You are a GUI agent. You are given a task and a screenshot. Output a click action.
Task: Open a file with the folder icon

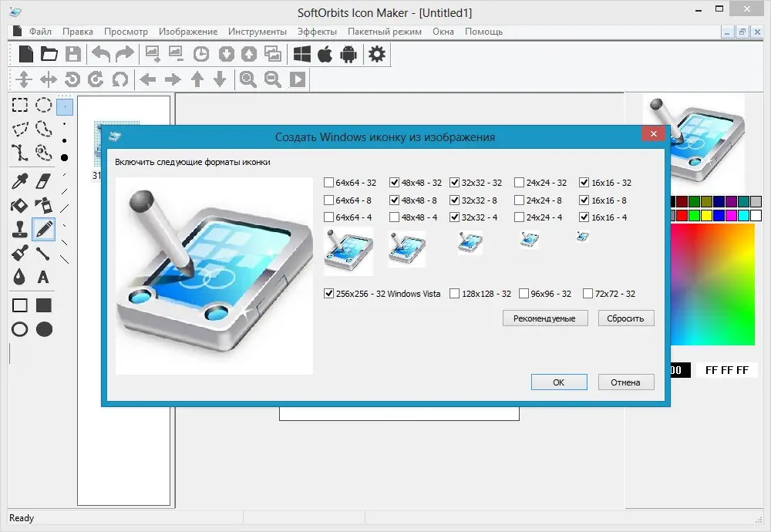pyautogui.click(x=49, y=54)
